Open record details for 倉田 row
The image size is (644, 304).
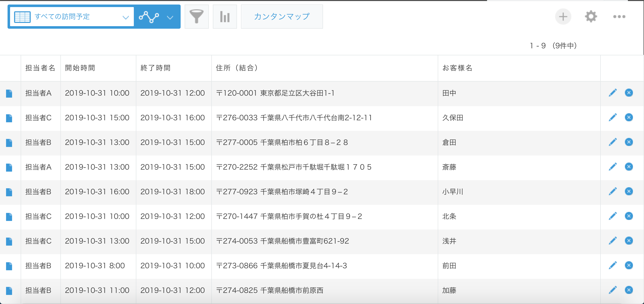pos(9,143)
